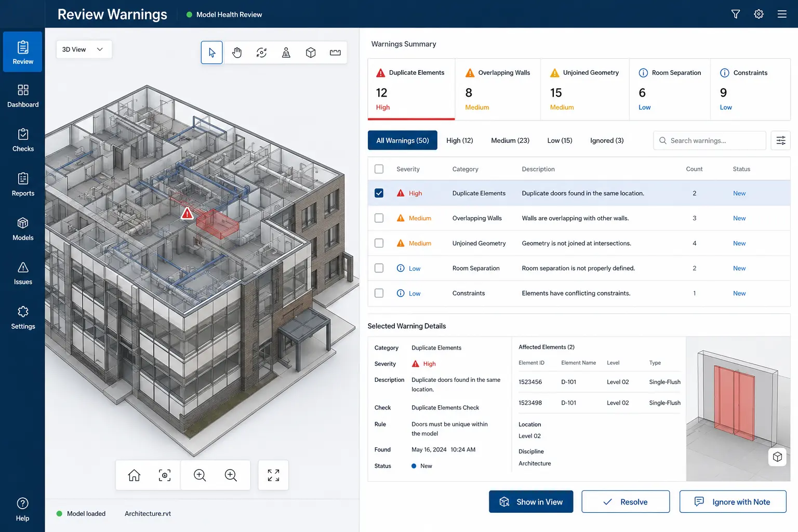Open the hamburger menu
798x532 pixels.
tap(782, 14)
